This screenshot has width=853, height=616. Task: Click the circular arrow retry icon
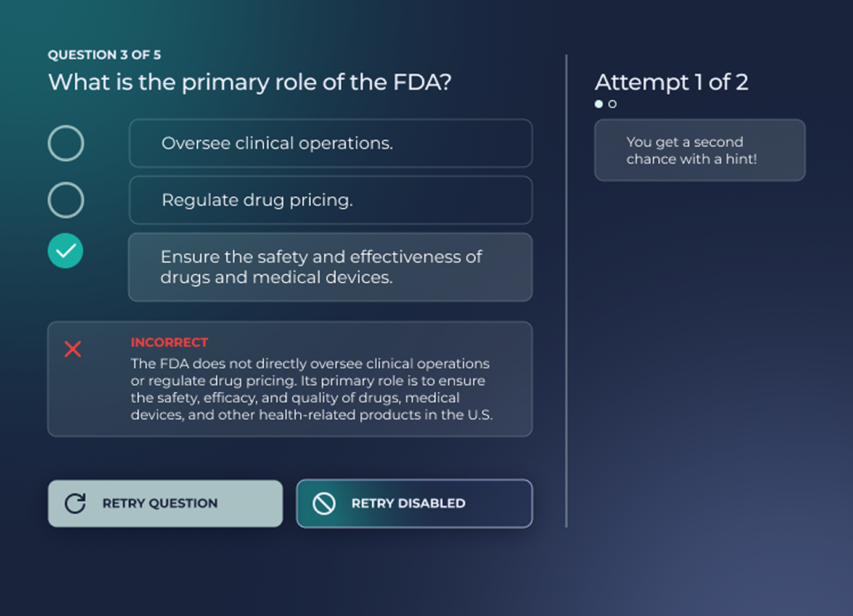pyautogui.click(x=75, y=503)
